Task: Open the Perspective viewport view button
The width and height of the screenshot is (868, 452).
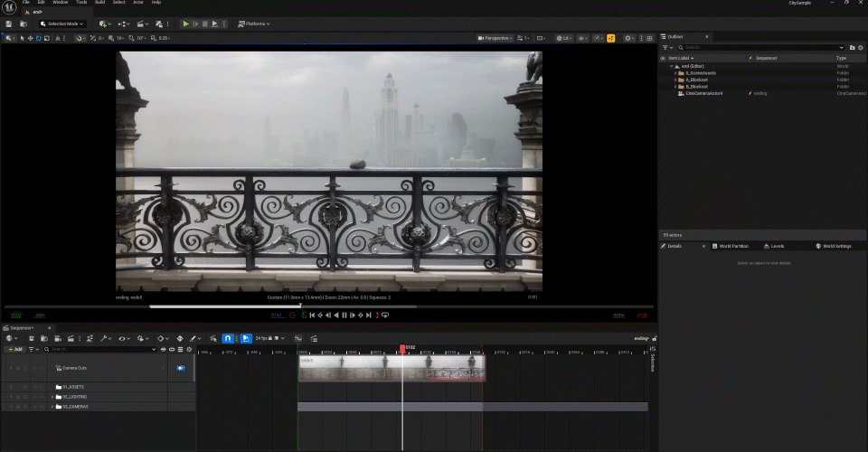Action: point(495,38)
